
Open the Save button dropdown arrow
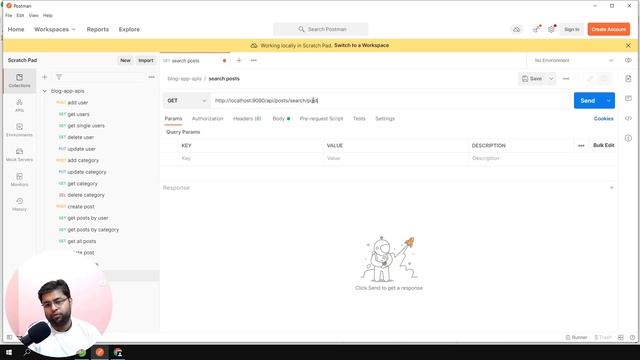551,79
